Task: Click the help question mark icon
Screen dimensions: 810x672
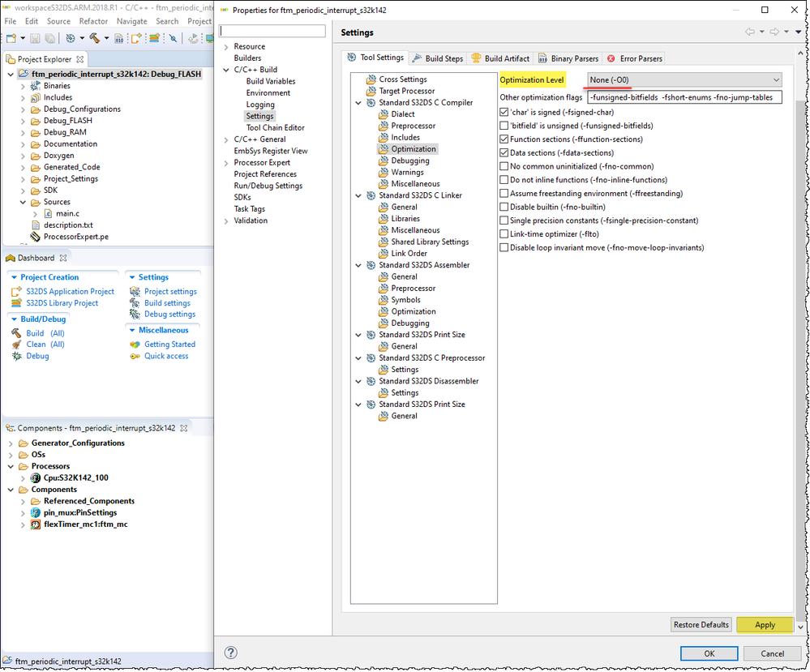Action: (x=231, y=653)
